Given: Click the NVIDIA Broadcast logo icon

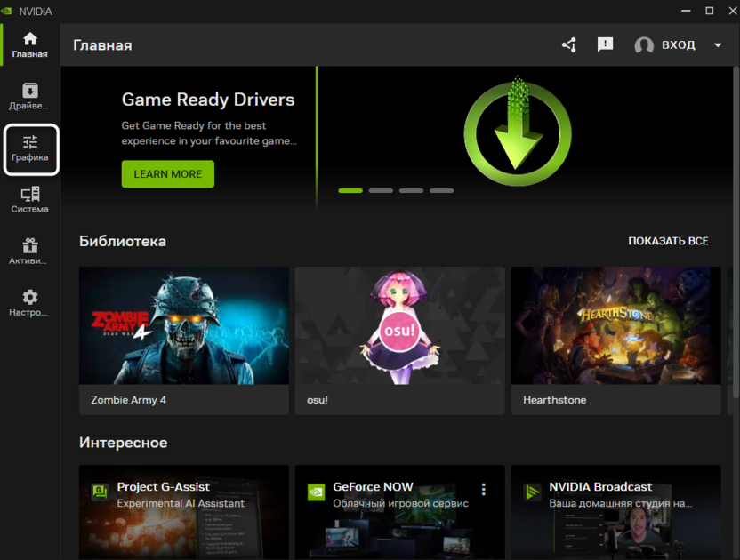Looking at the screenshot, I should [x=533, y=492].
